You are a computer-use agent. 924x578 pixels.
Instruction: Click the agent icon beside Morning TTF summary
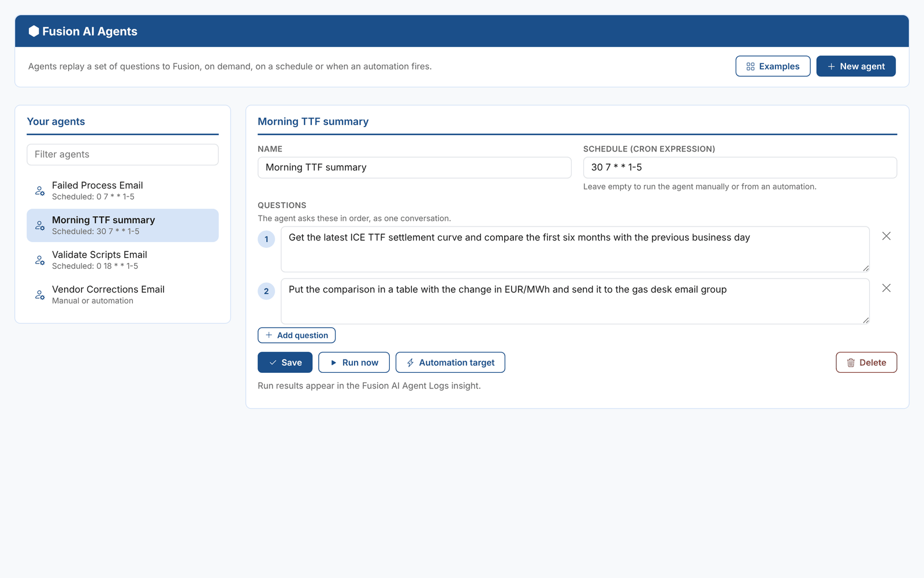click(x=40, y=225)
